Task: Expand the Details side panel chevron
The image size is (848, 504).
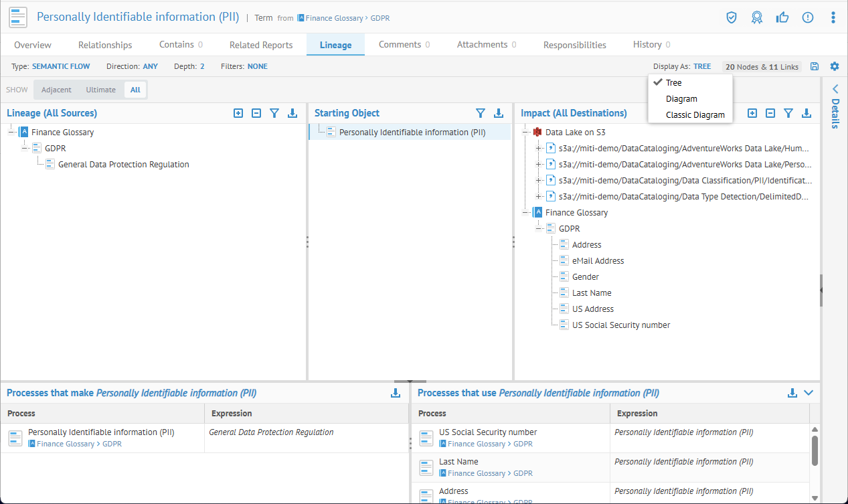Action: [835, 89]
